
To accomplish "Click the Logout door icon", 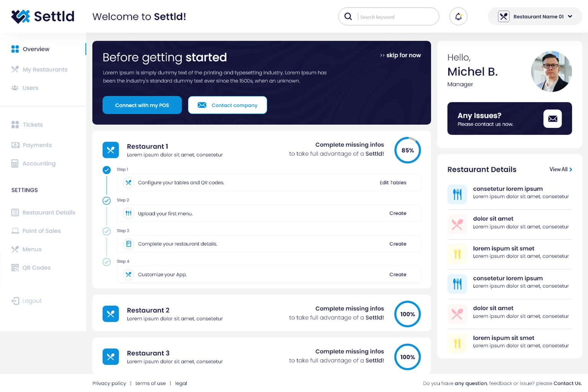I will (15, 301).
